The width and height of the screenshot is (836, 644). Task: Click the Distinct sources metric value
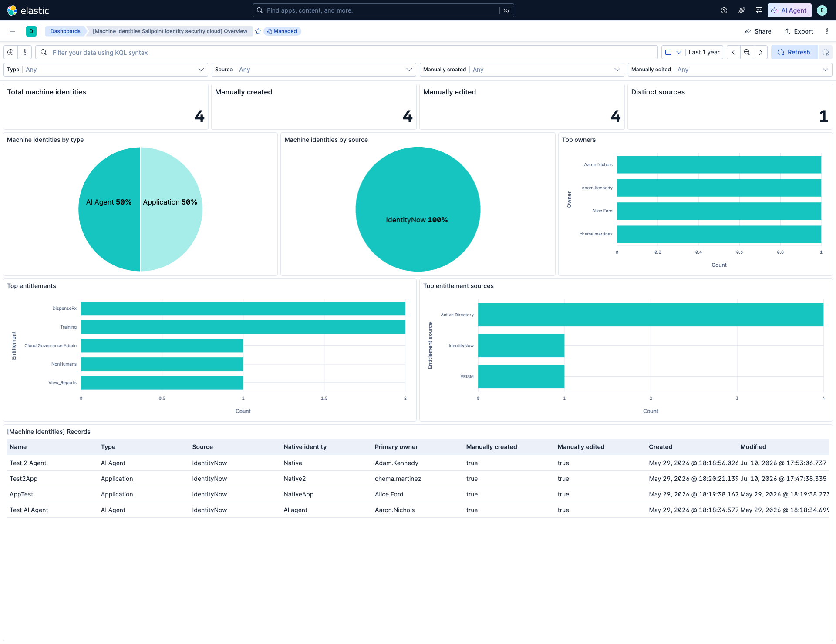(x=824, y=116)
